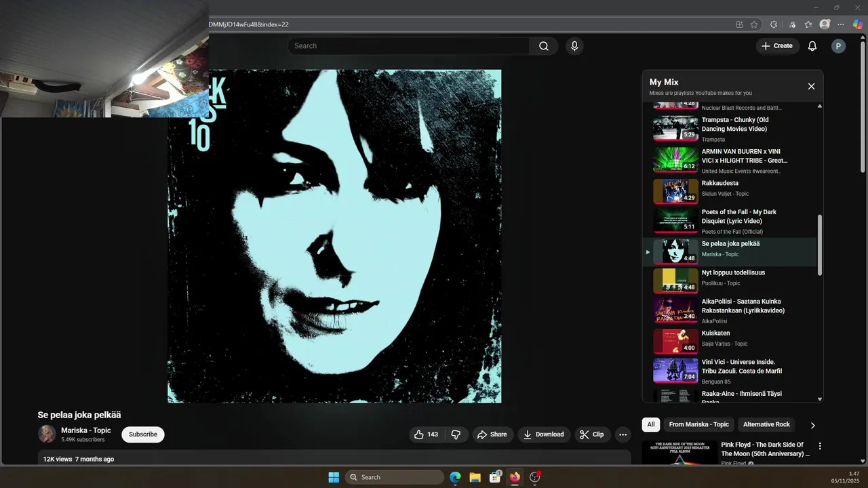Select the All filter chip

651,424
